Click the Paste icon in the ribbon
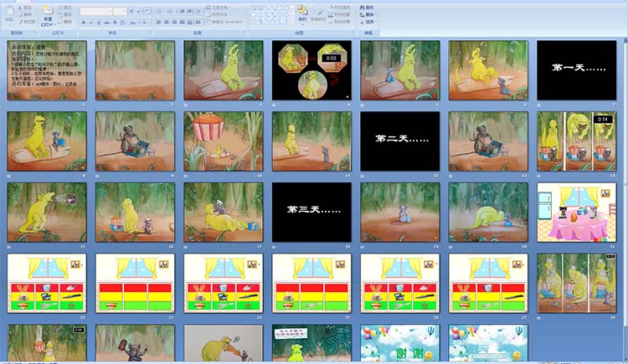Image resolution: width=628 pixels, height=364 pixels. point(10,12)
